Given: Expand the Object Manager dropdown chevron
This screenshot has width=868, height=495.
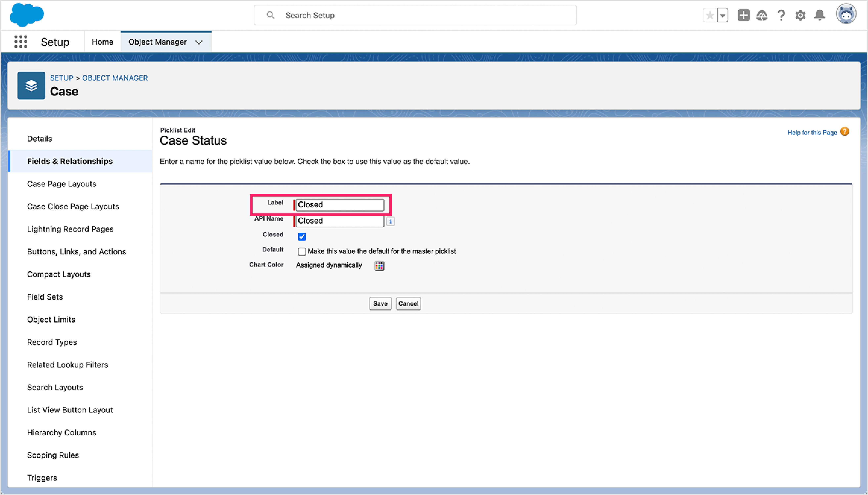Looking at the screenshot, I should pos(199,42).
